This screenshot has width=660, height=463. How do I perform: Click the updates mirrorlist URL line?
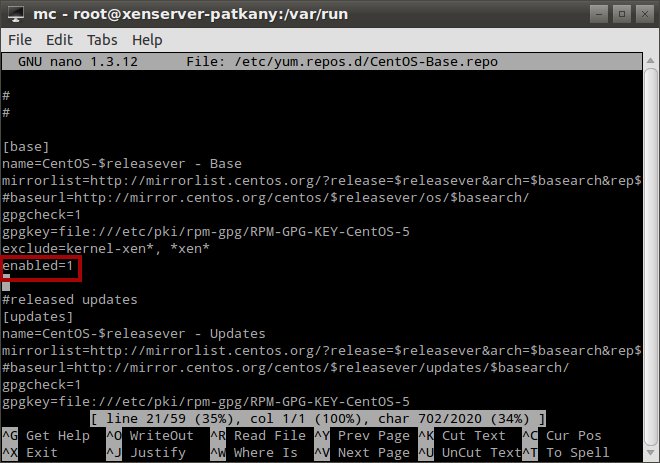[322, 351]
